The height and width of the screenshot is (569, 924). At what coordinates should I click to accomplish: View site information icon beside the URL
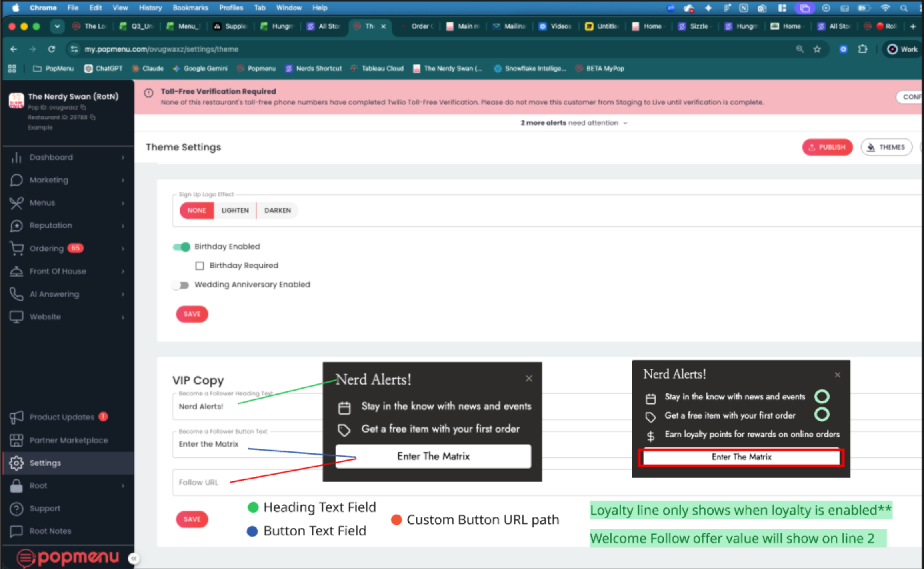click(x=74, y=49)
